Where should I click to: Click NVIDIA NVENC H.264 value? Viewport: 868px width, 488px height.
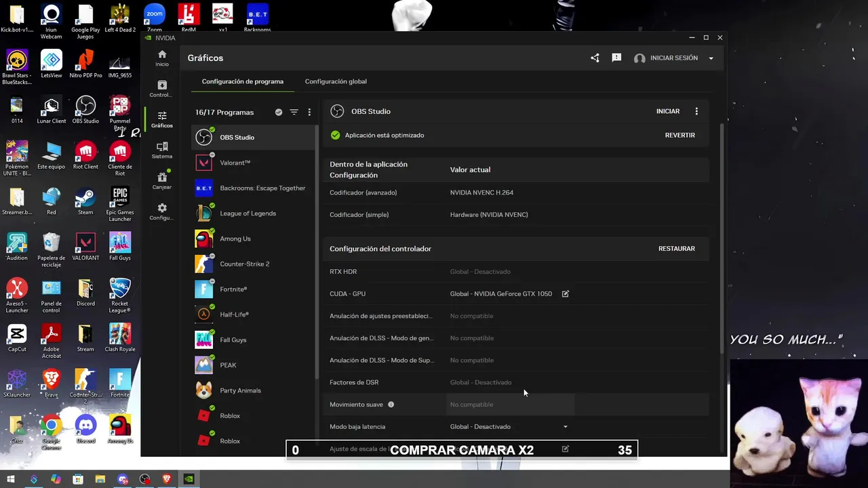tap(481, 192)
